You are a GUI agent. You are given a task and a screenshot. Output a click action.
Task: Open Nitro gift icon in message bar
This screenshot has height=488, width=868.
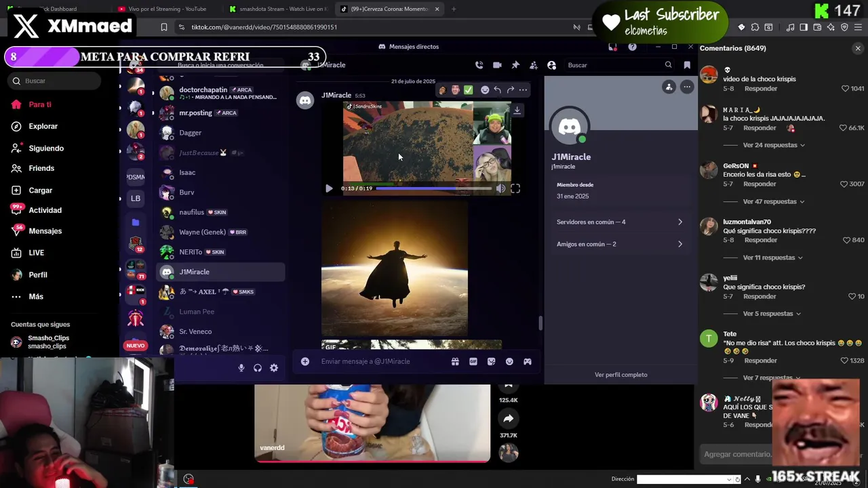(455, 361)
